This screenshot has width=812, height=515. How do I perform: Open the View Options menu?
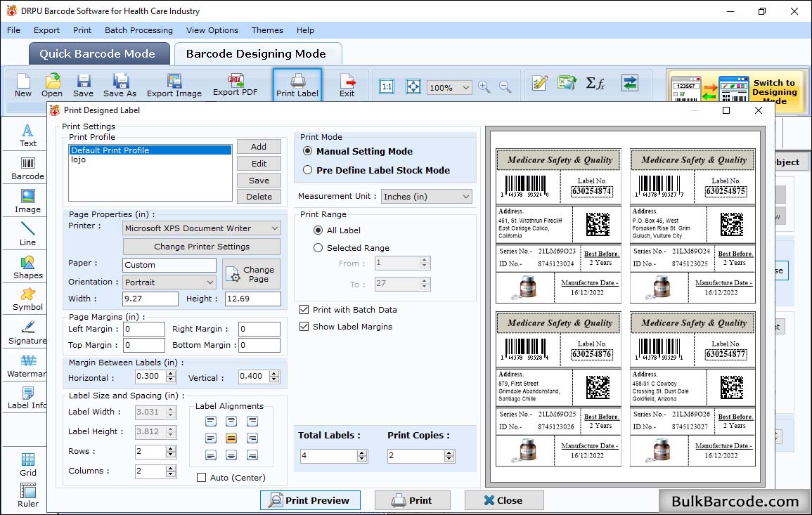212,30
